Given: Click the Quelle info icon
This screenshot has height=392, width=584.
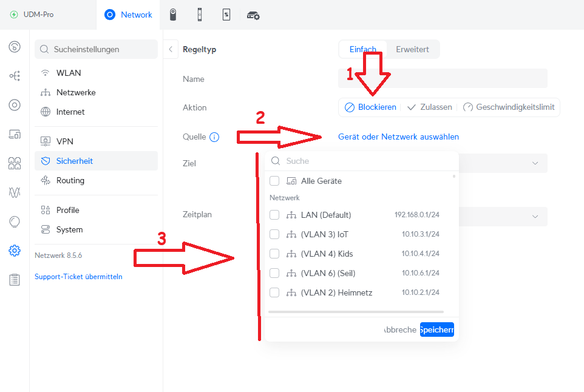Looking at the screenshot, I should pyautogui.click(x=214, y=137).
